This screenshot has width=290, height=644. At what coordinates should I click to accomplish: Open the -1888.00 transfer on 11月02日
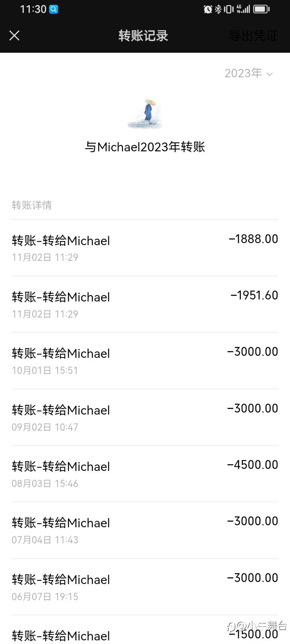point(145,248)
